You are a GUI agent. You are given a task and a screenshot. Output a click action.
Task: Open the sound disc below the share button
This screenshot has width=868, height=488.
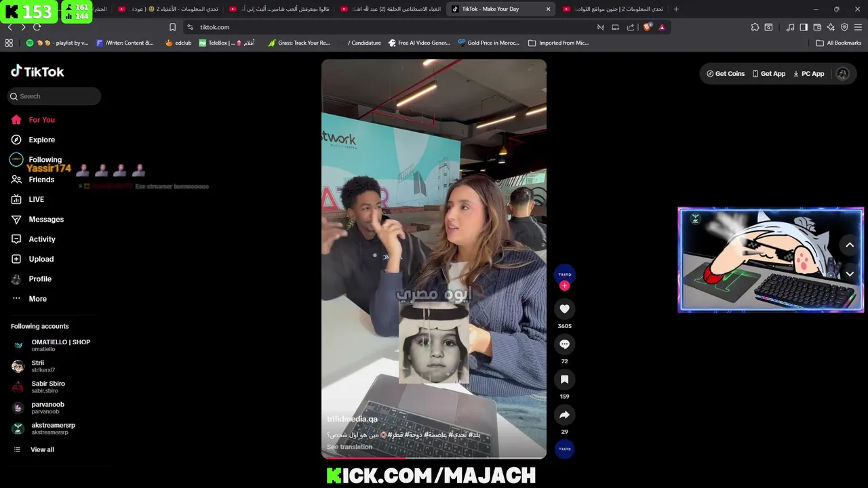(x=564, y=449)
